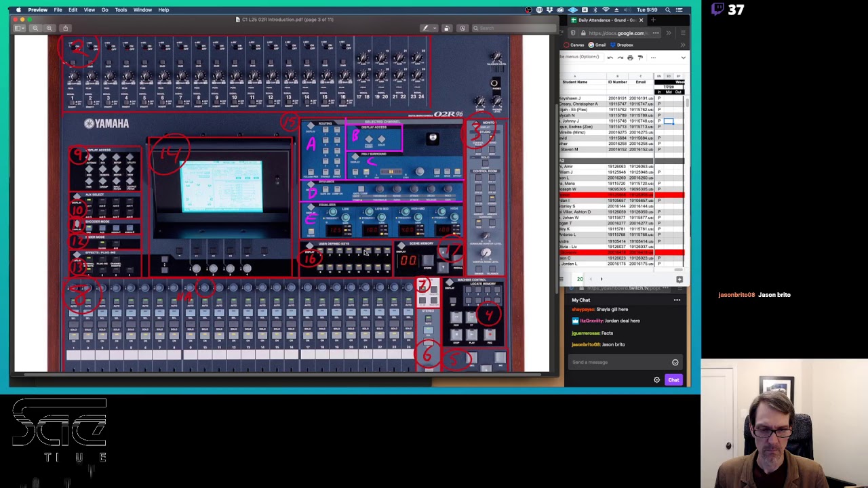Open the View menu
Image resolution: width=868 pixels, height=488 pixels.
click(x=90, y=10)
